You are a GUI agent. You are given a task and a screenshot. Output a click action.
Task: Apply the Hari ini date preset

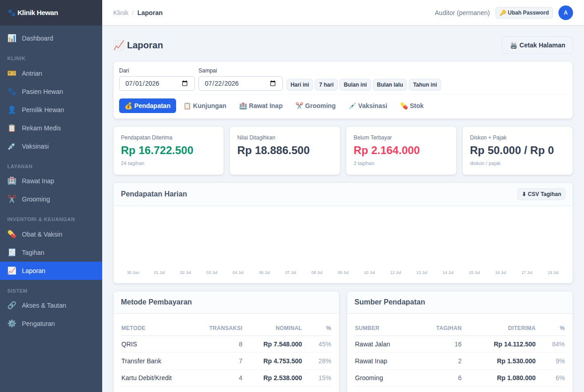(300, 85)
